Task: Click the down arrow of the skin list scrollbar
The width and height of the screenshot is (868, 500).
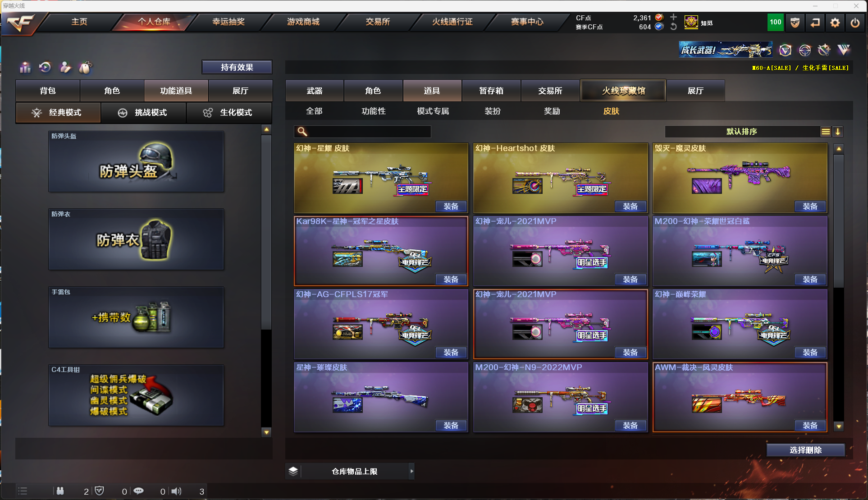Action: (839, 426)
